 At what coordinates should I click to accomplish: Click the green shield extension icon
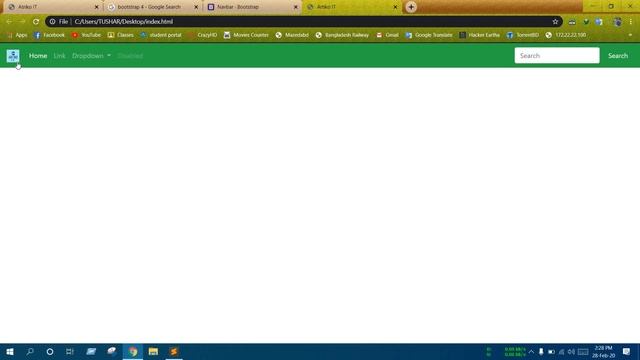click(586, 22)
